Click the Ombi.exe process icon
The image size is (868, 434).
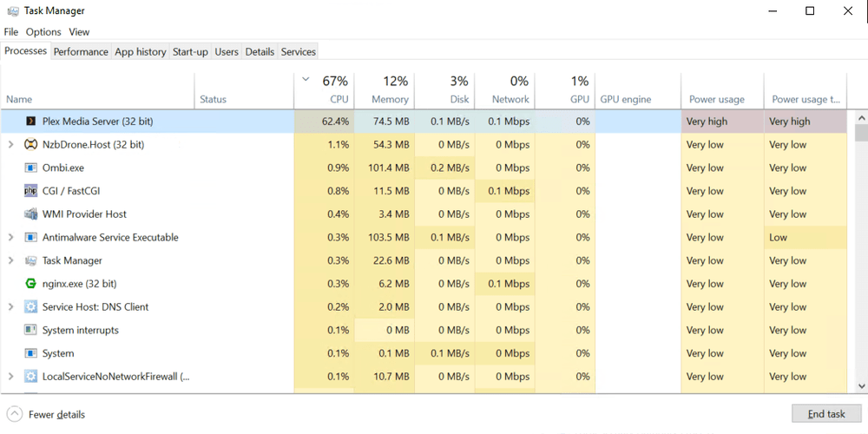(x=31, y=168)
